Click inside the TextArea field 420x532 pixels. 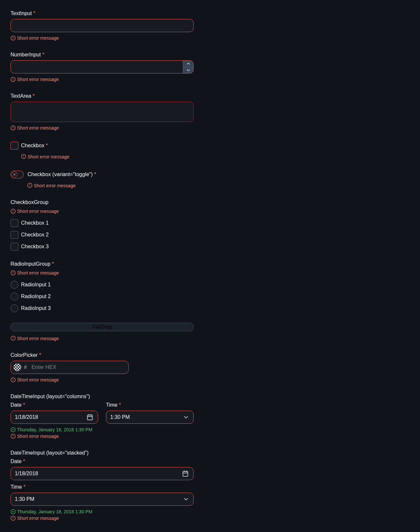coord(102,112)
